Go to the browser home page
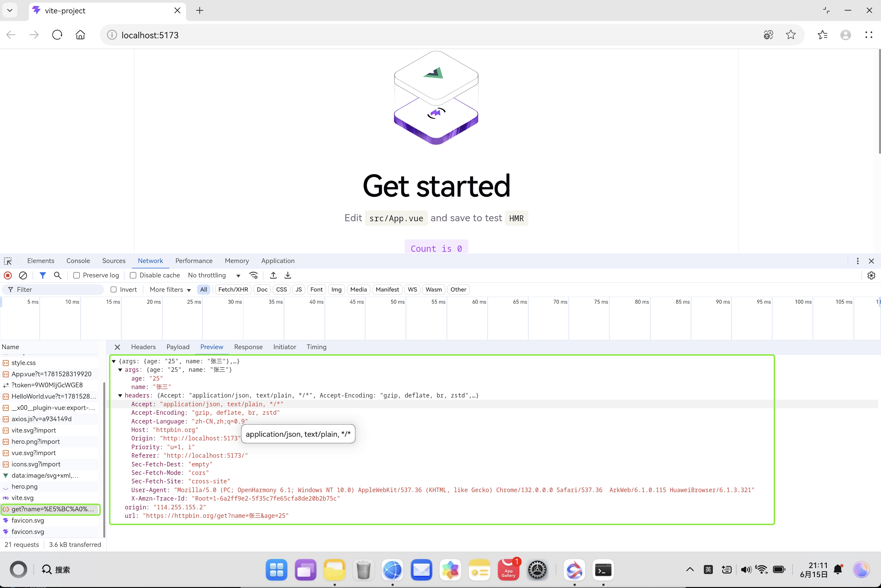Screen dimensions: 881x588 (80, 35)
